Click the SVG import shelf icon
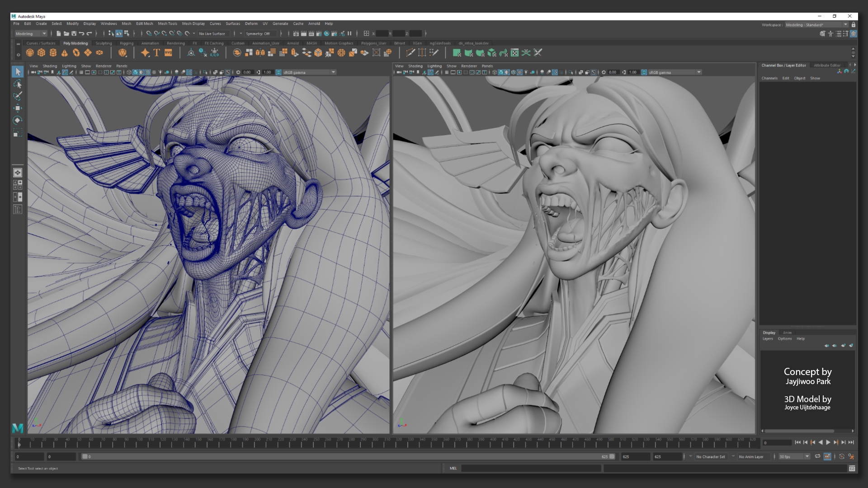This screenshot has height=488, width=868. 168,53
